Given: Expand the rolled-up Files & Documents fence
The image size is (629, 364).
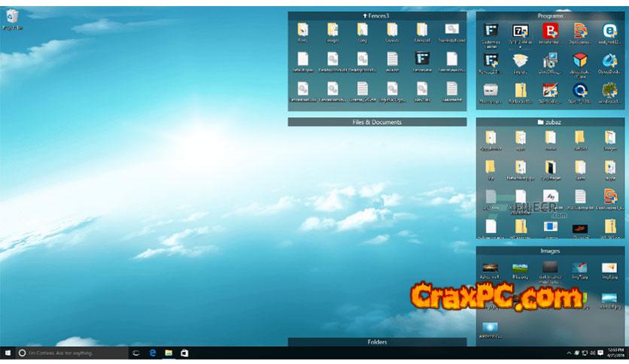Looking at the screenshot, I should pyautogui.click(x=377, y=122).
